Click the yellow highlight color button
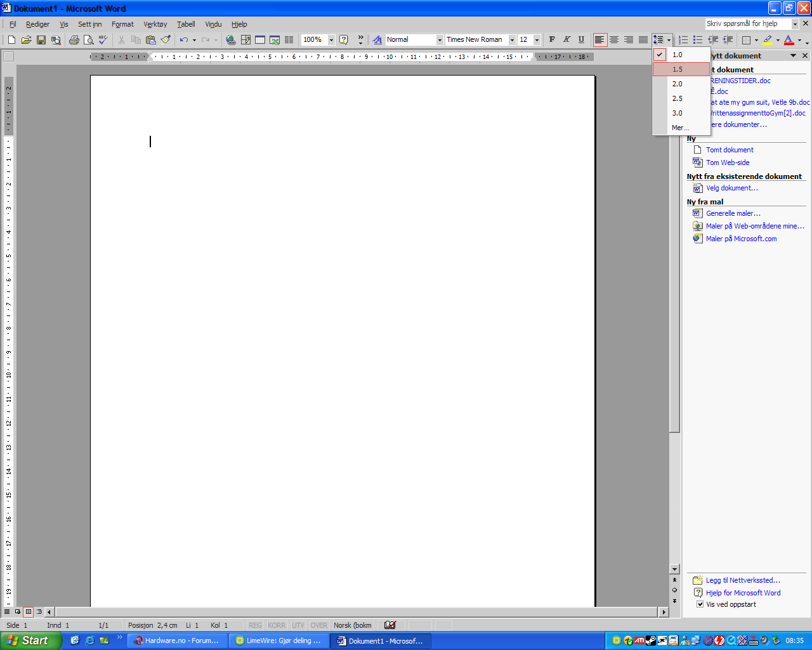Screen dimensions: 812x650 tap(768, 39)
